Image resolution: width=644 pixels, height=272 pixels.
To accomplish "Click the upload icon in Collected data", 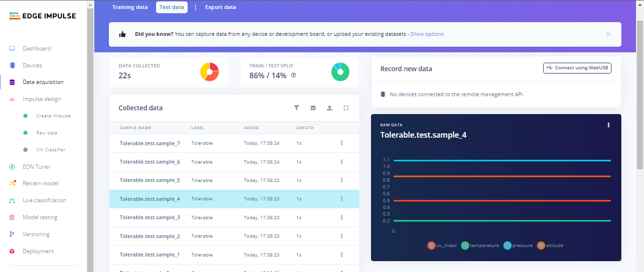I will tap(330, 108).
